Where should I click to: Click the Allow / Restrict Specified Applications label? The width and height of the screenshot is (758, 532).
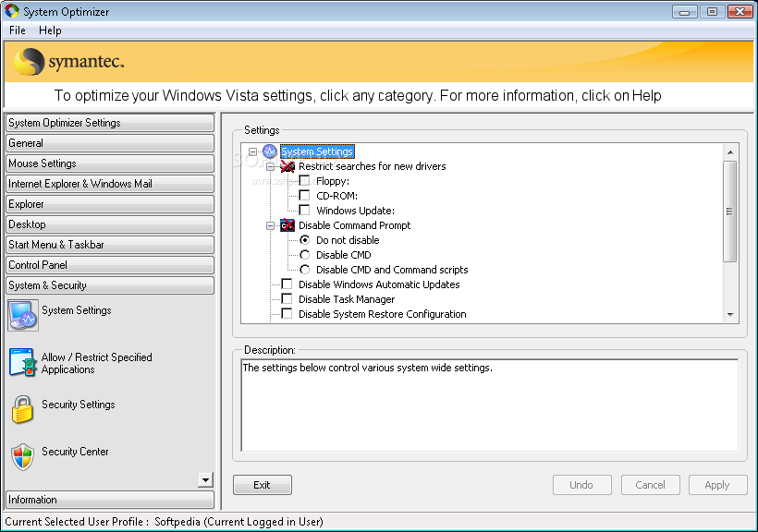[x=97, y=363]
